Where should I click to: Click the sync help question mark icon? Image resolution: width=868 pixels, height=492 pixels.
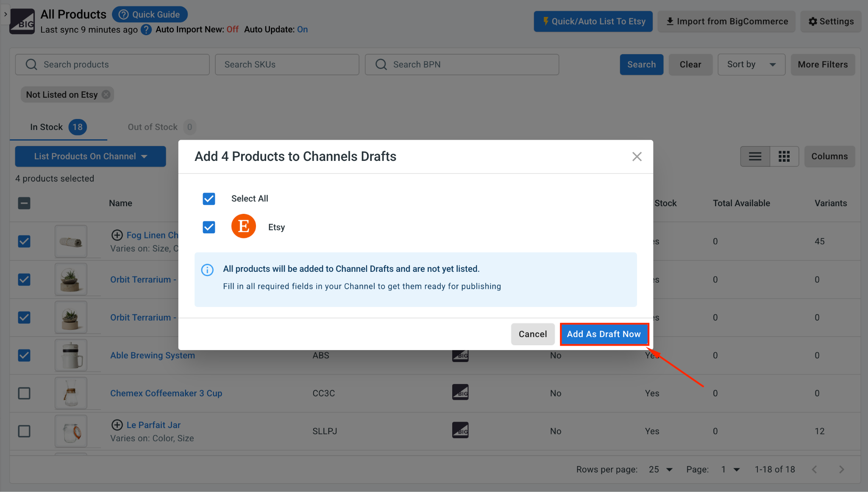click(x=146, y=30)
